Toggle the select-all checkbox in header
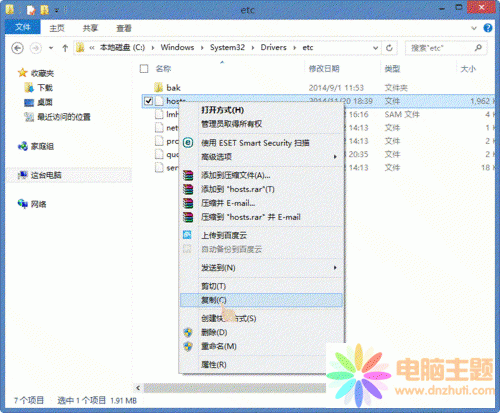The width and height of the screenshot is (500, 413). (x=144, y=69)
